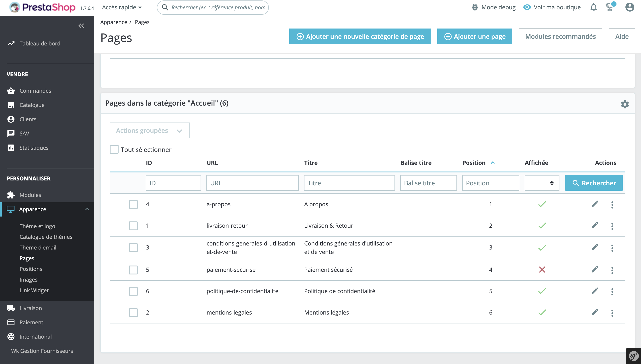Open grid settings gear for Accueil pages
Screen dimensions: 641x364
click(x=625, y=104)
